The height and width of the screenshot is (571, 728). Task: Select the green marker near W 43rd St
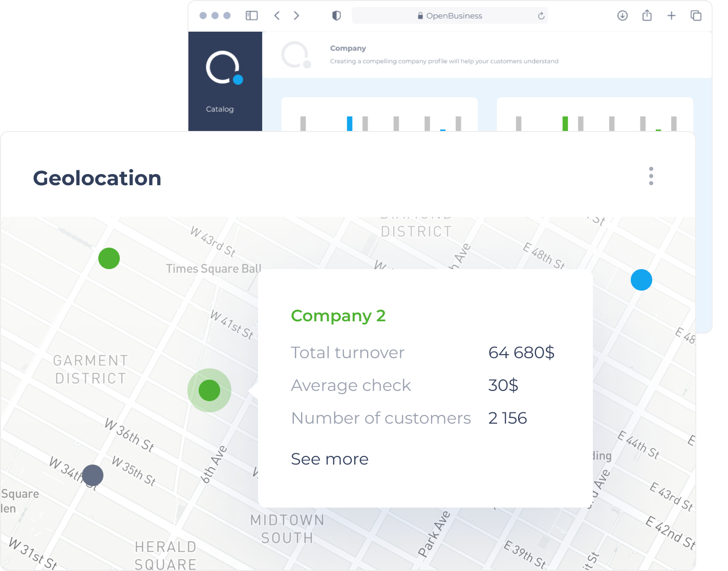tap(109, 258)
